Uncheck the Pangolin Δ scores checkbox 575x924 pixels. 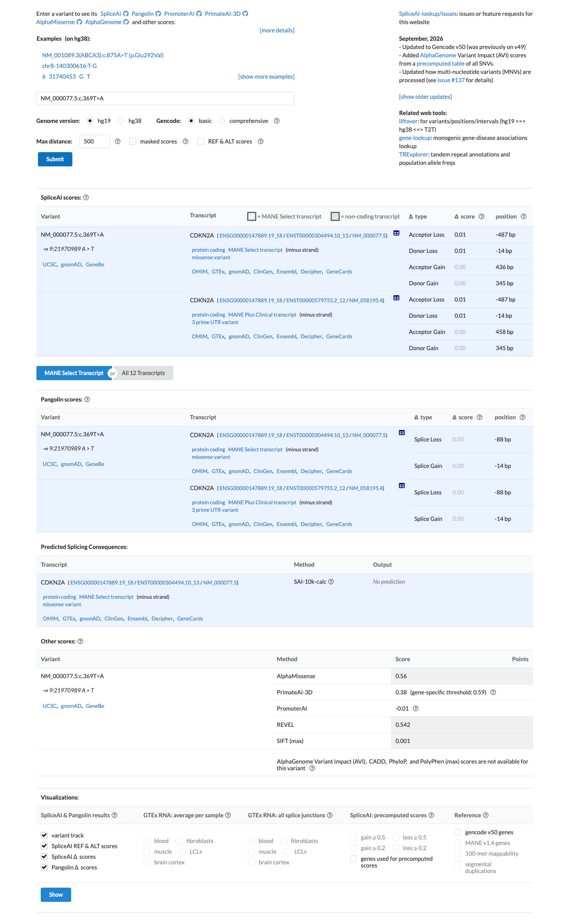44,867
